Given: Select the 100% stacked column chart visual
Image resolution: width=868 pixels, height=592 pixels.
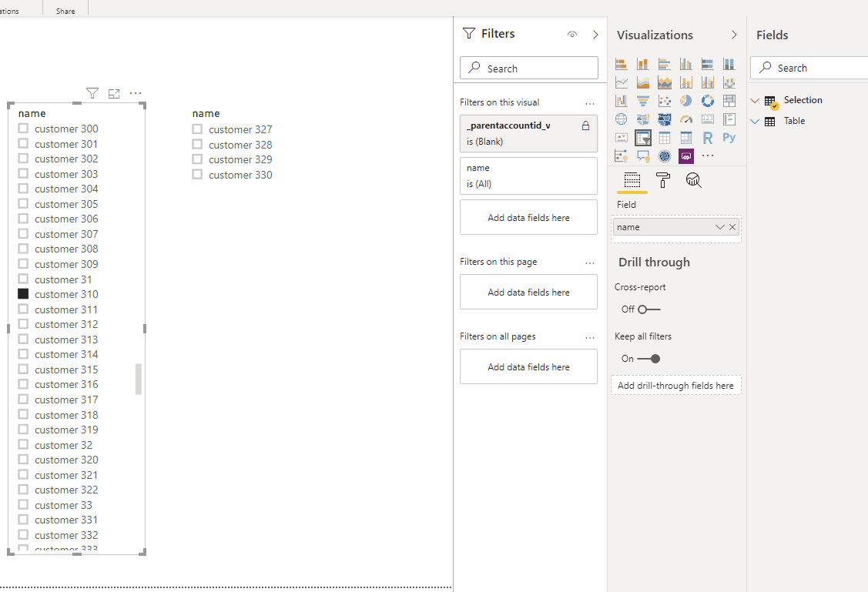Looking at the screenshot, I should [729, 64].
